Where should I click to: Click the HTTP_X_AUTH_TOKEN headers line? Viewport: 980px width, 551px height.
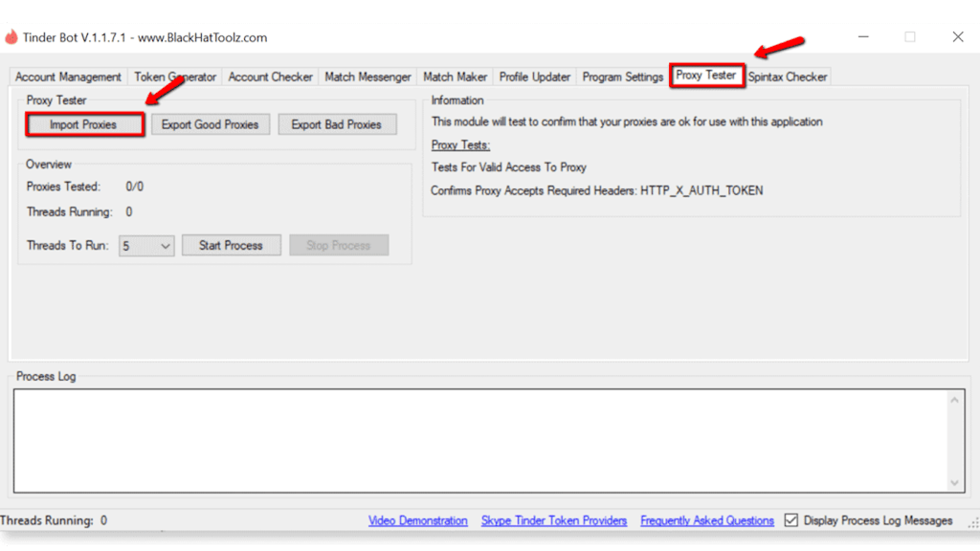click(x=597, y=190)
